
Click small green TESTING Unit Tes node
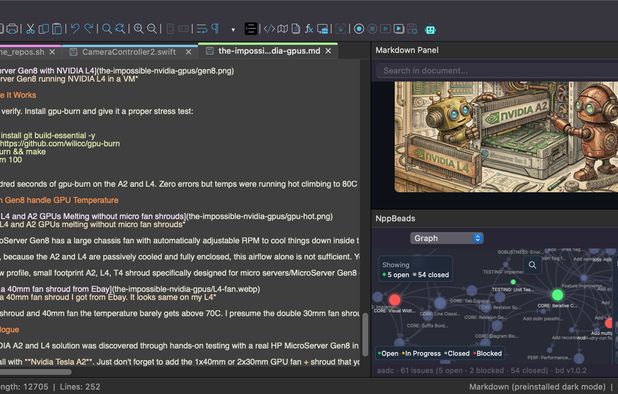tap(513, 282)
